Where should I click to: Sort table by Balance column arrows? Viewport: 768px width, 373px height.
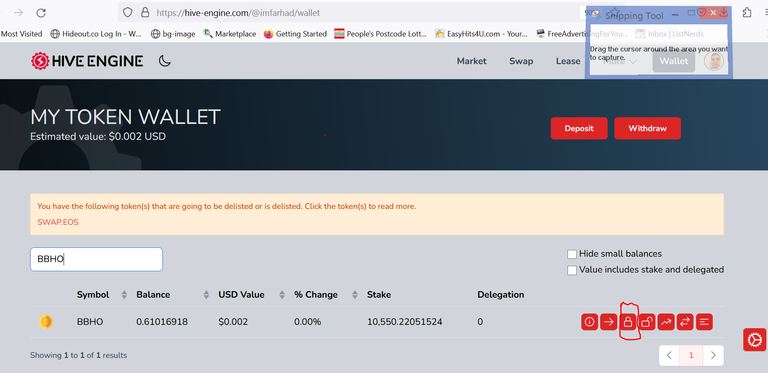[206, 295]
